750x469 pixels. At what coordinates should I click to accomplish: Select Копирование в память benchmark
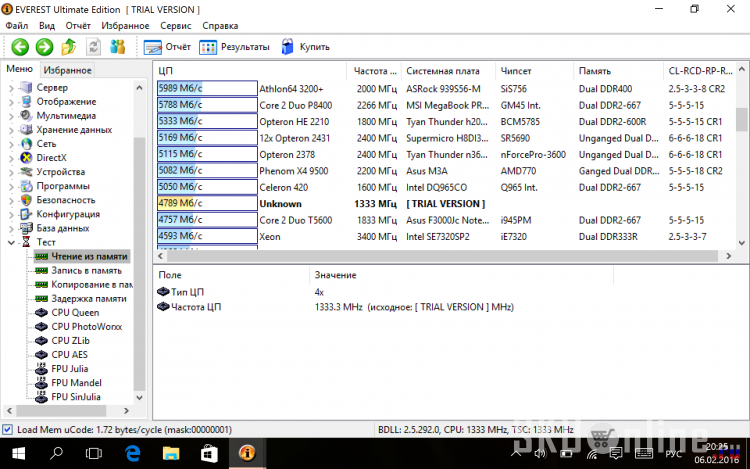click(x=84, y=284)
